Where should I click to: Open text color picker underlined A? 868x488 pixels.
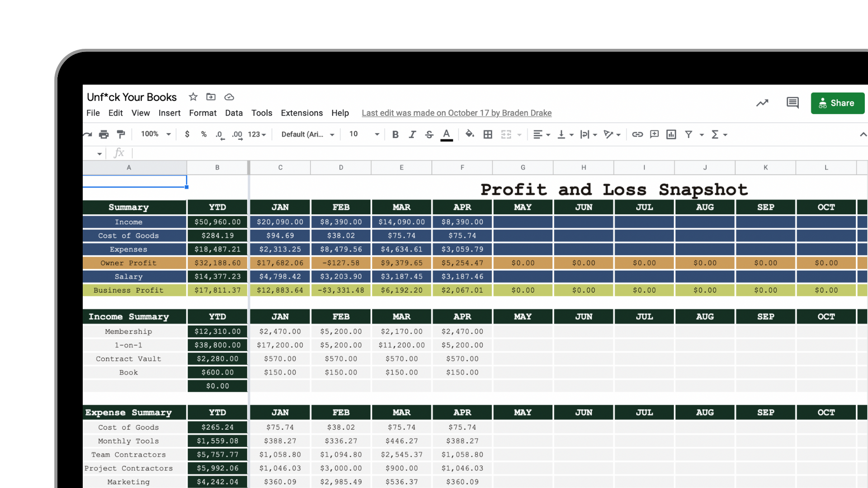pyautogui.click(x=446, y=134)
